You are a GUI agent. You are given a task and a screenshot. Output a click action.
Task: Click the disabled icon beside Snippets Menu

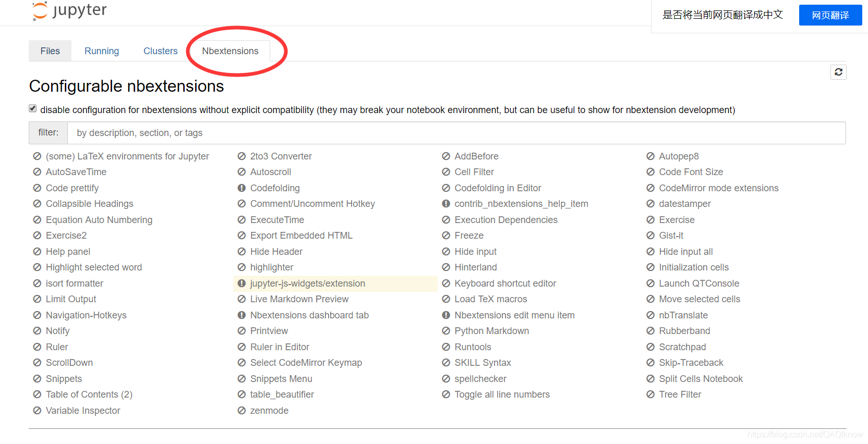coord(242,379)
